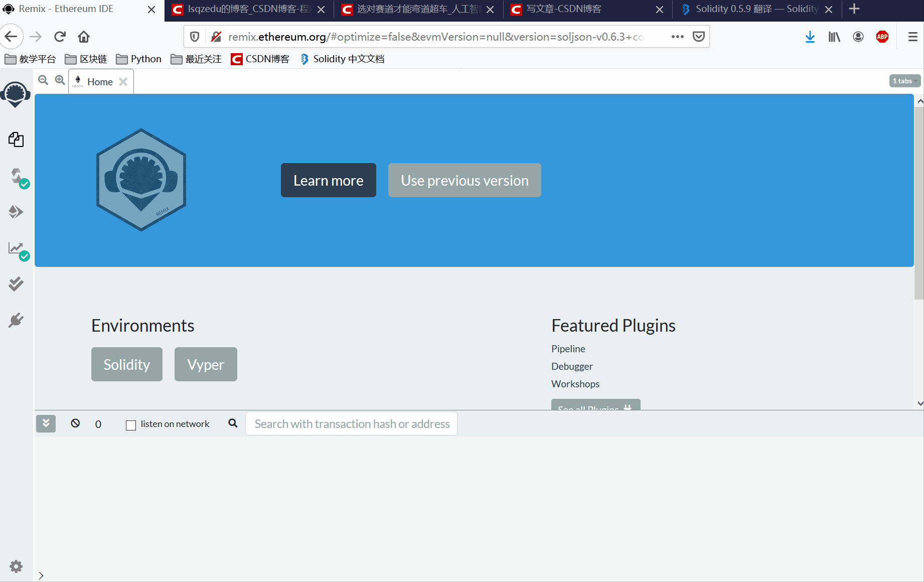Open the 最近关注 bookmark folder
The image size is (924, 582).
point(196,59)
